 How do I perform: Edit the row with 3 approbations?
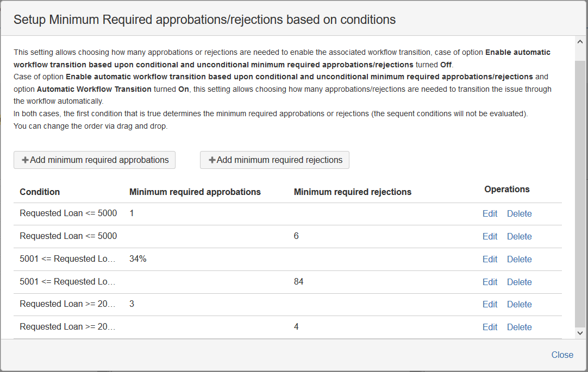(x=490, y=305)
